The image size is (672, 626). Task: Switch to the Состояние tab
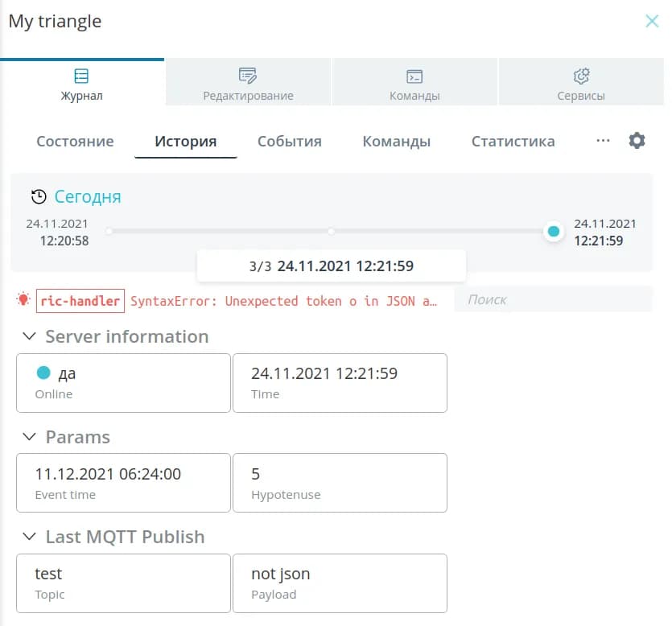click(75, 142)
